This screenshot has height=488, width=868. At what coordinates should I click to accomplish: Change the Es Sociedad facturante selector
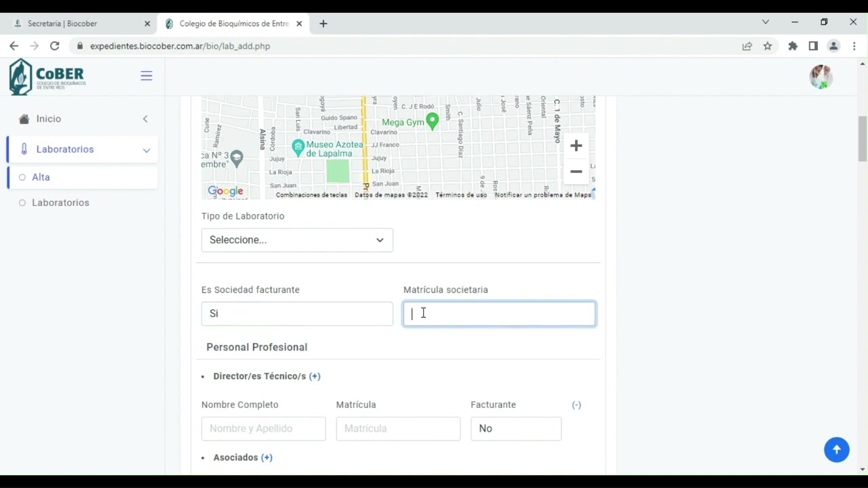click(x=297, y=314)
